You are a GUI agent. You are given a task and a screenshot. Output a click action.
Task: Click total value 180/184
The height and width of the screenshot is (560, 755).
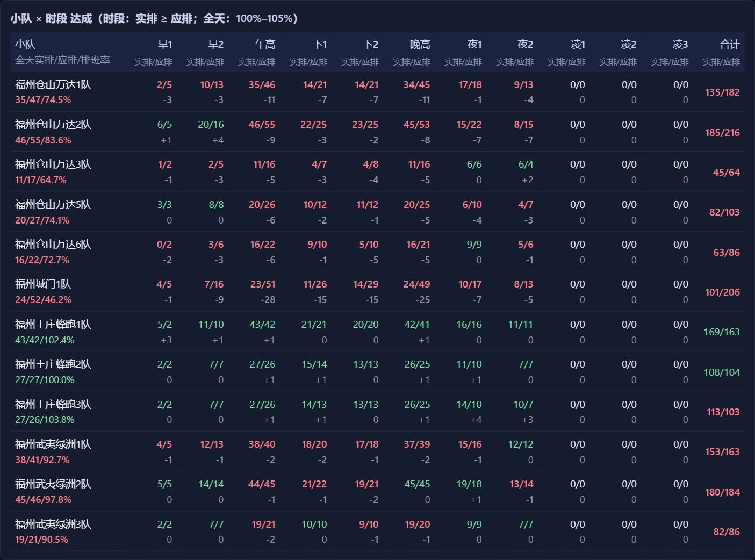[722, 492]
